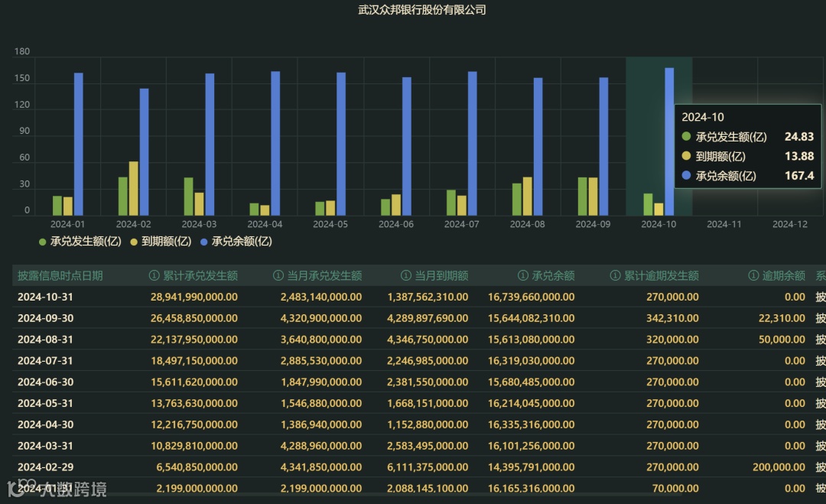
Task: Click info icon beside 承兑余额 header
Action: [x=522, y=275]
